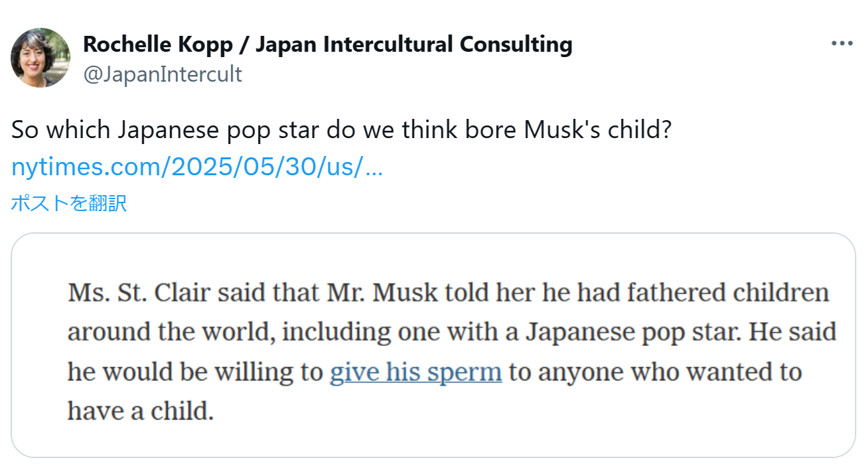Click "anyone who wanted to" in the excerpt
The height and width of the screenshot is (474, 868).
click(x=670, y=372)
